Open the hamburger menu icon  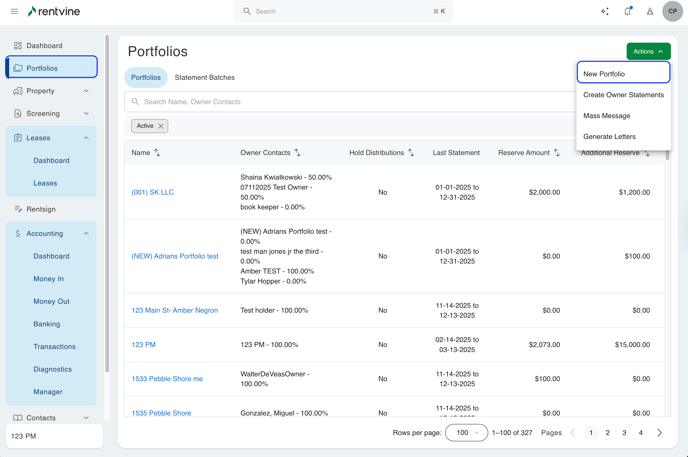point(14,12)
